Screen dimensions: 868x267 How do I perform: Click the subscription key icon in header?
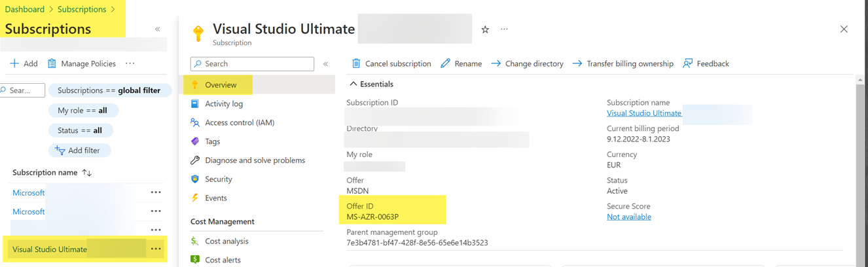click(198, 33)
